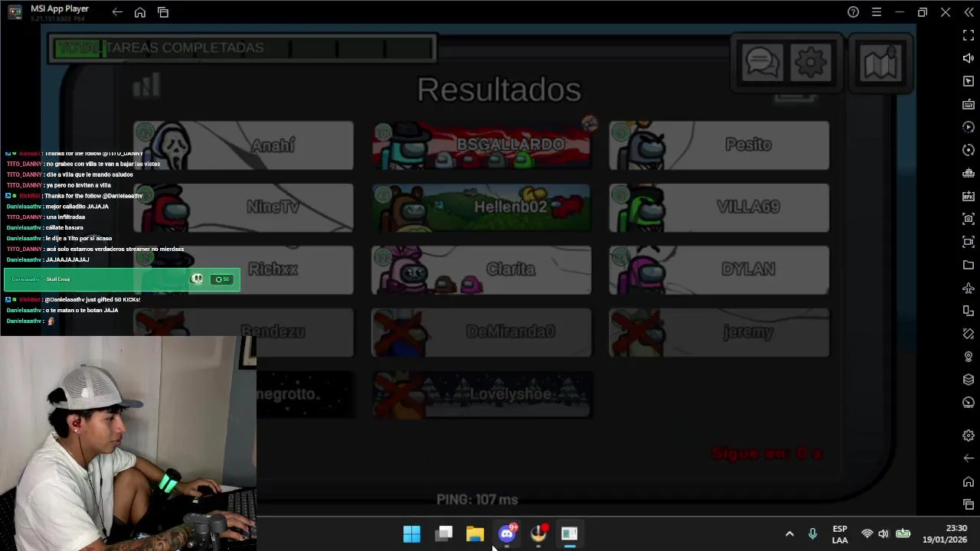Viewport: 980px width, 551px height.
Task: Select player card Pesito
Action: point(719,145)
